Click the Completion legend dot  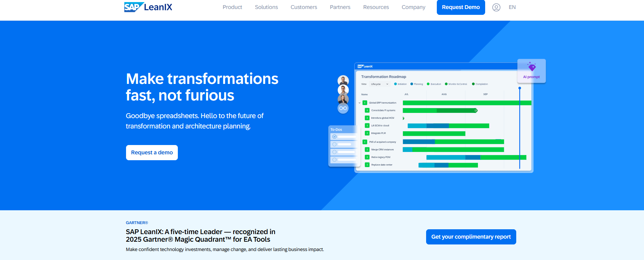pyautogui.click(x=473, y=84)
